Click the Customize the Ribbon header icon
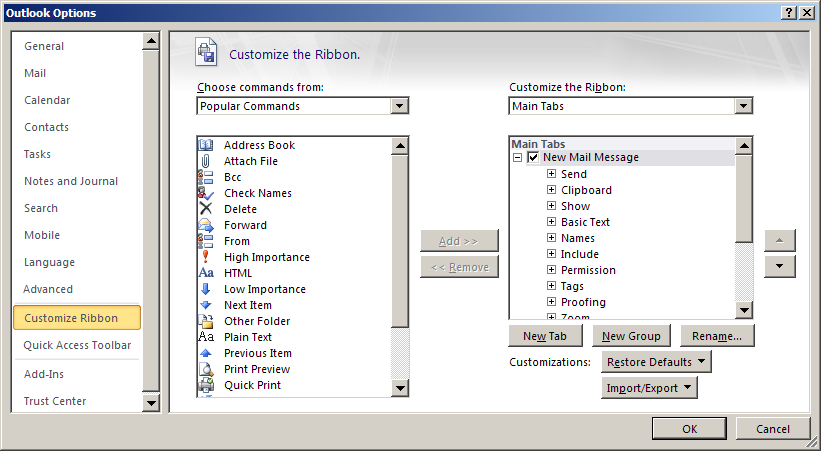 [x=206, y=52]
